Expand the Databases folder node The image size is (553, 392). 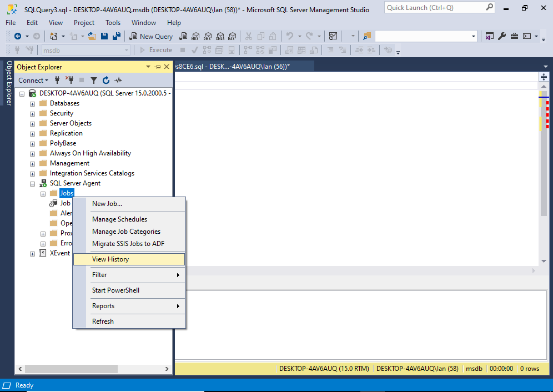coord(32,104)
